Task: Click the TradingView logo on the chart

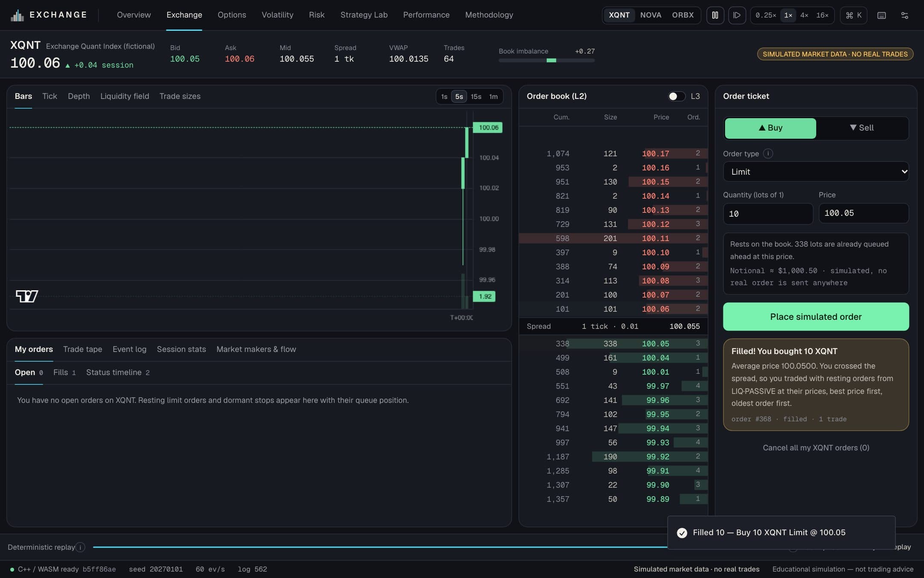Action: pyautogui.click(x=27, y=296)
